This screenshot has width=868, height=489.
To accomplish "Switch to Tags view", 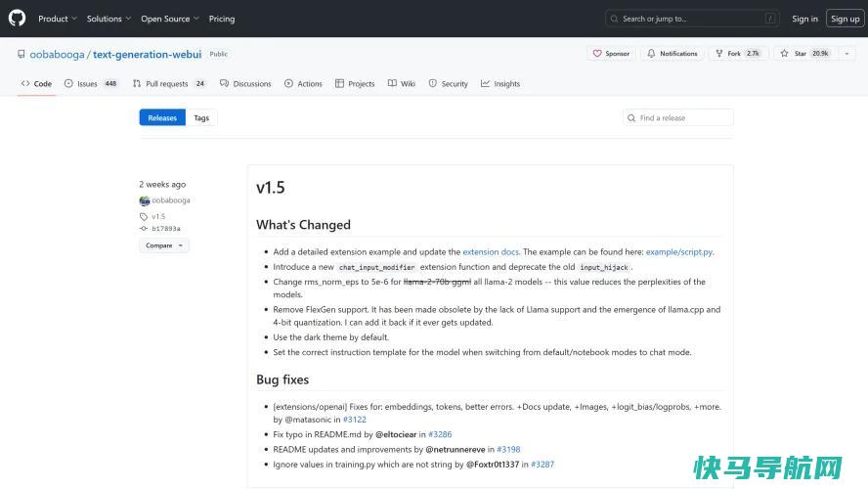I will click(201, 117).
